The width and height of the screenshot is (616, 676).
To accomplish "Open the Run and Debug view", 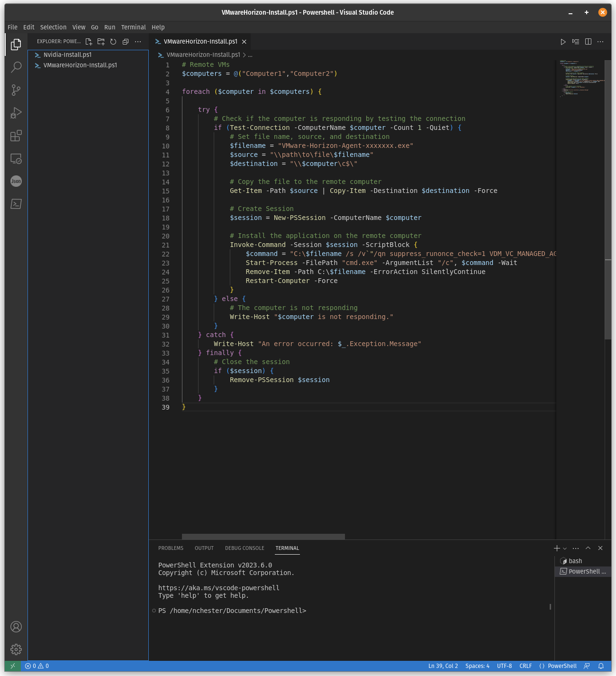I will (x=16, y=113).
